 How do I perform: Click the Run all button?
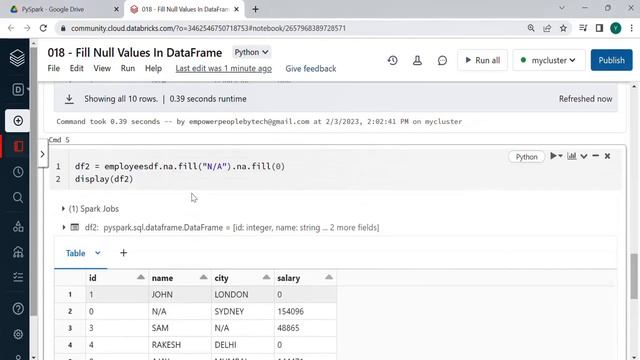(x=482, y=60)
